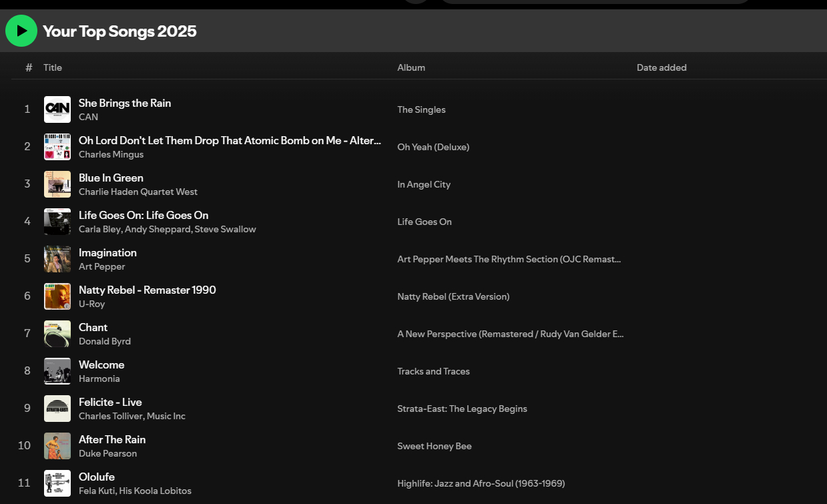Click the Sweet Honey Bee cover thumbnail

pos(57,446)
